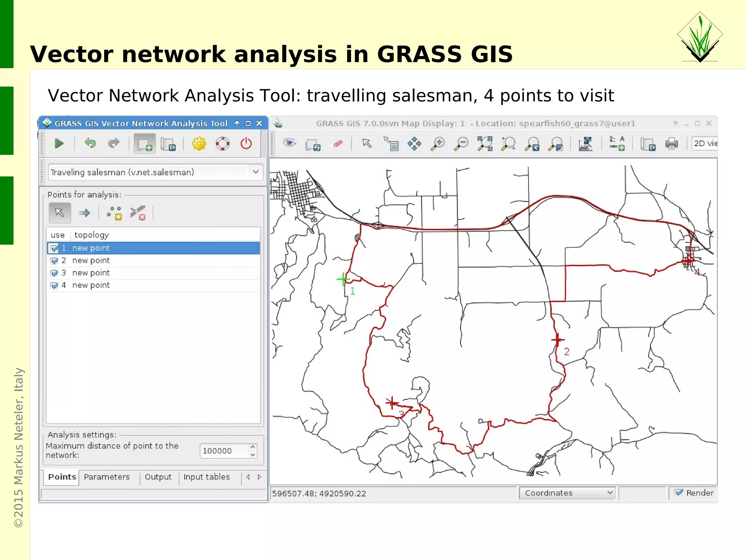This screenshot has width=746, height=560.
Task: Uncheck the use checkbox for point 1
Action: tap(54, 248)
